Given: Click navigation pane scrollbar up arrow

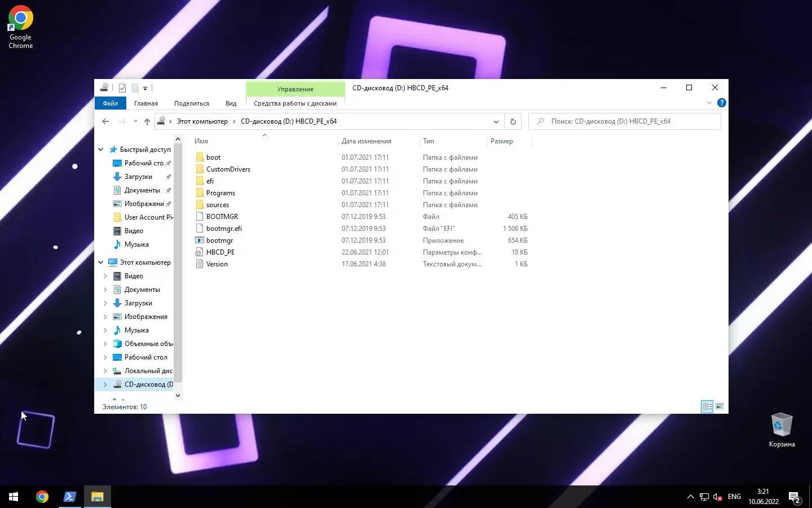Looking at the screenshot, I should 178,139.
